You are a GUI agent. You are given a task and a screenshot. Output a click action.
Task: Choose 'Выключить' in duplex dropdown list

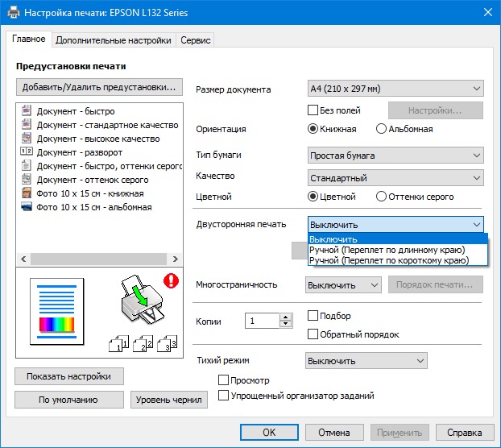coord(398,239)
